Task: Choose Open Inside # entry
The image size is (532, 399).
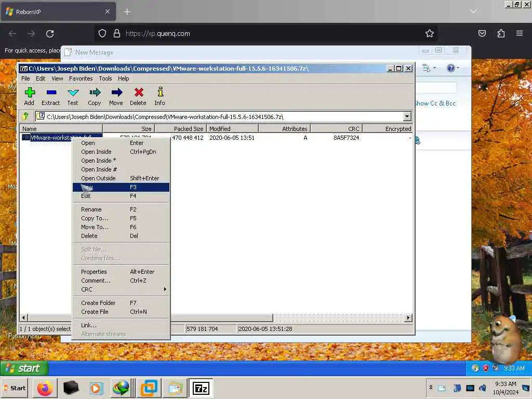Action: click(121, 169)
